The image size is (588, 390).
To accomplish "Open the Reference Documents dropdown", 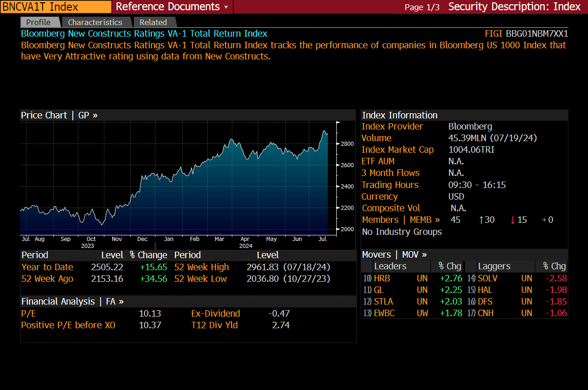I will point(172,6).
